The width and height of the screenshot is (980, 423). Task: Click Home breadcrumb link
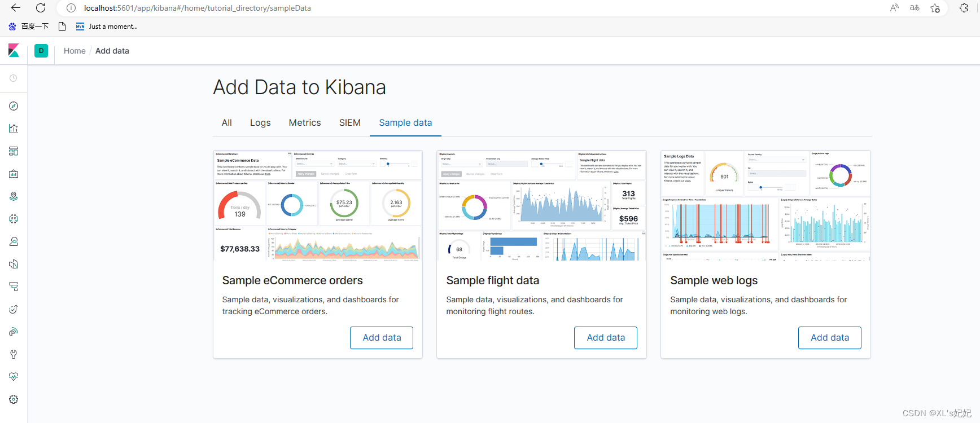pyautogui.click(x=75, y=51)
